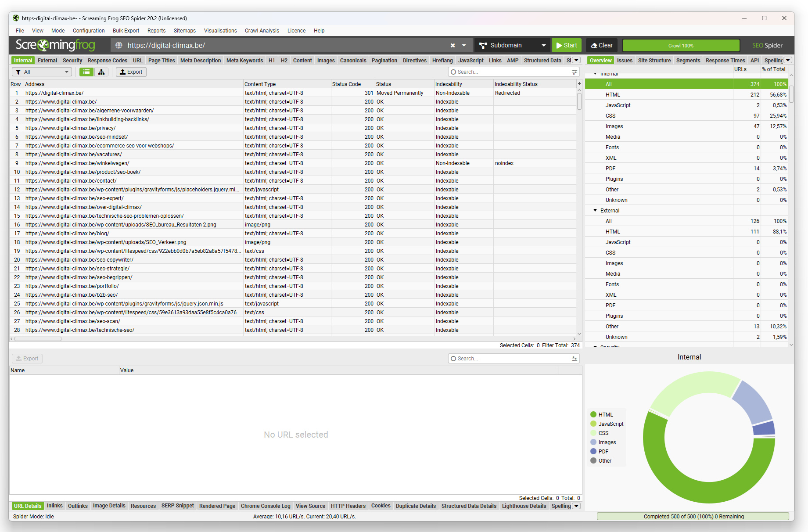Start the crawl
808x532 pixels.
567,45
